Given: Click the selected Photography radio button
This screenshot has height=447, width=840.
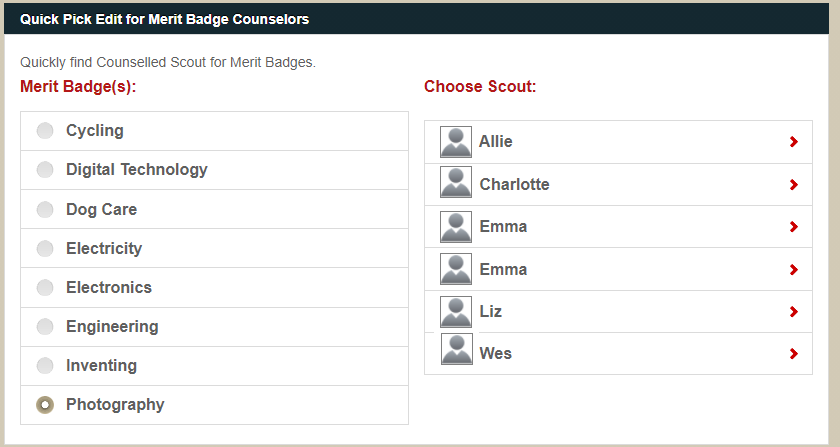Looking at the screenshot, I should [45, 405].
